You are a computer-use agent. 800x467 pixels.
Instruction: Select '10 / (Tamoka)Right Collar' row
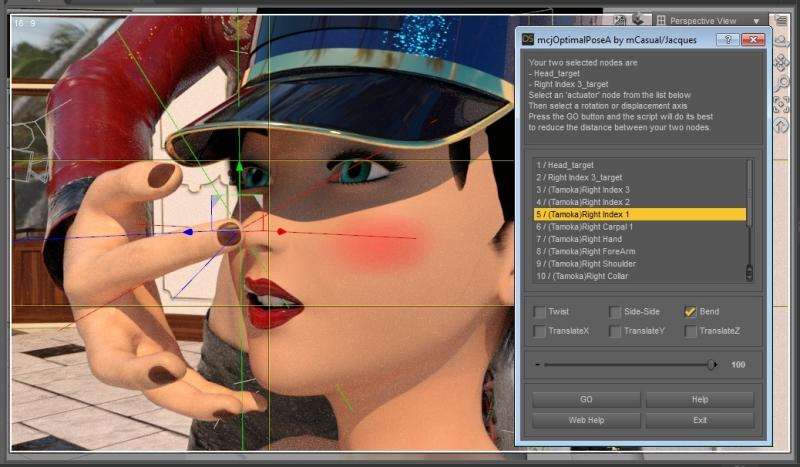click(x=639, y=276)
